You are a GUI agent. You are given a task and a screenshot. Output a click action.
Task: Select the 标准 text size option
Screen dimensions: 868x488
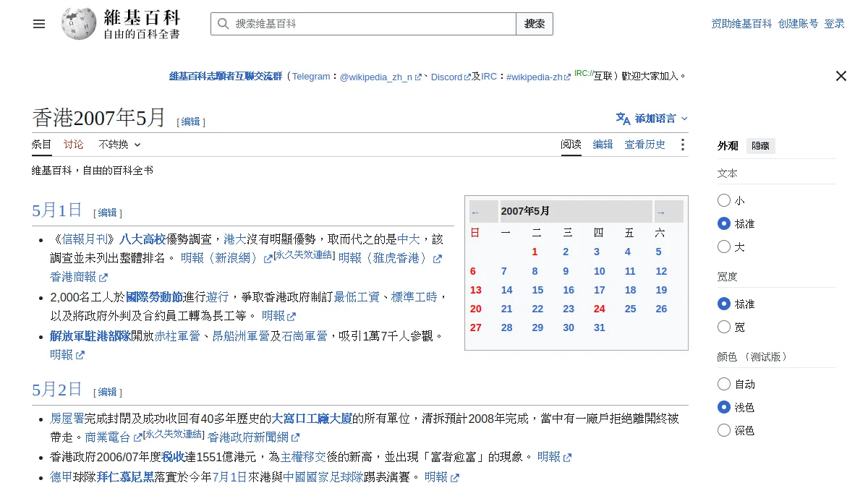pos(724,223)
